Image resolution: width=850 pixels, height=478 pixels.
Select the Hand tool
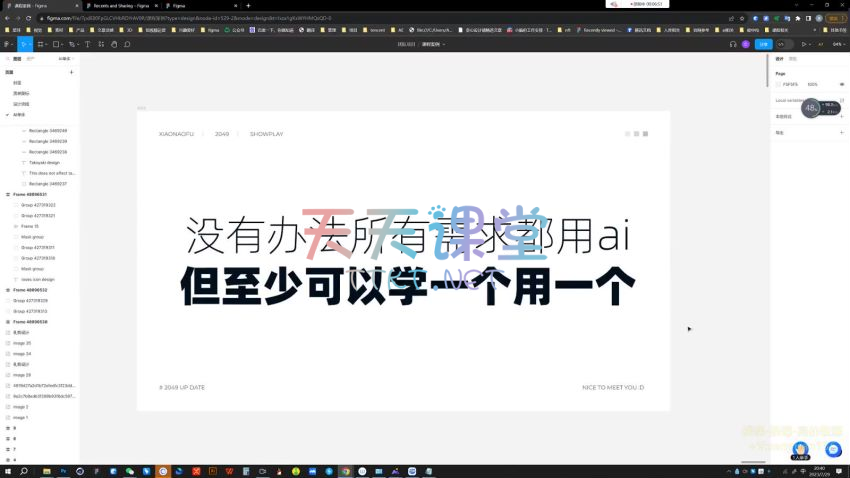coord(114,44)
